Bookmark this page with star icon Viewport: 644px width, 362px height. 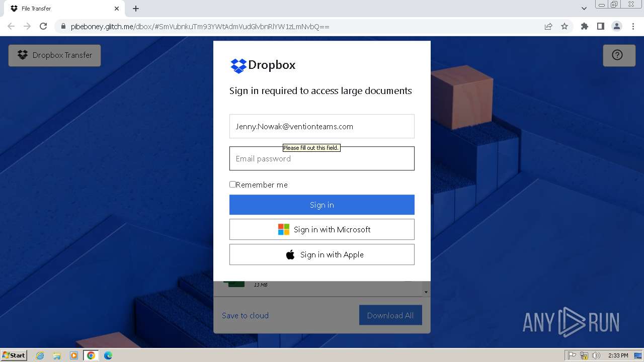tap(565, 27)
